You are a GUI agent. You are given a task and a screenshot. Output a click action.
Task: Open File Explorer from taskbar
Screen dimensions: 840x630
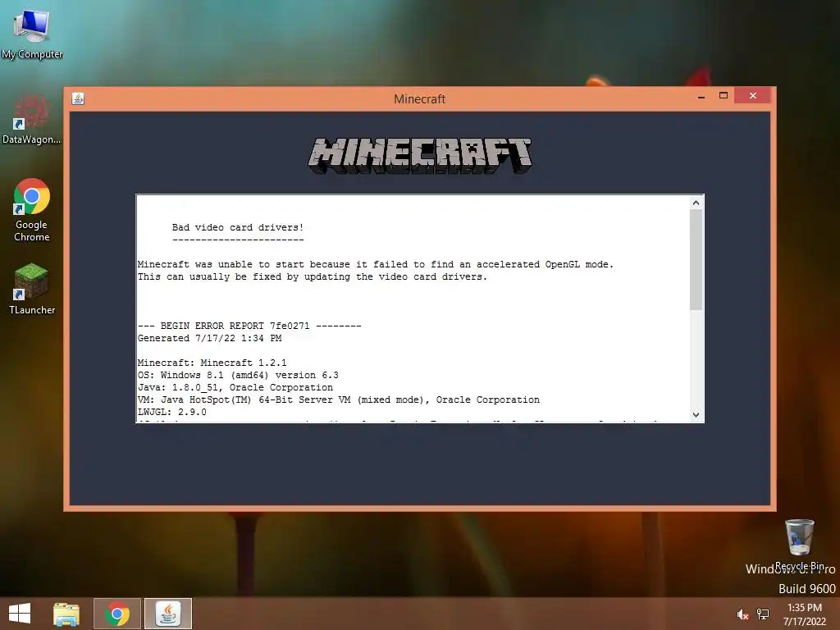pos(66,614)
